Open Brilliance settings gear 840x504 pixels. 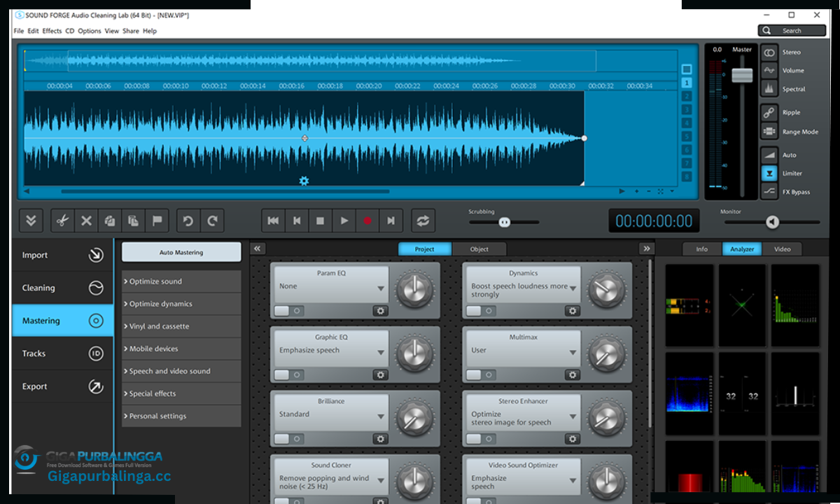pyautogui.click(x=380, y=439)
